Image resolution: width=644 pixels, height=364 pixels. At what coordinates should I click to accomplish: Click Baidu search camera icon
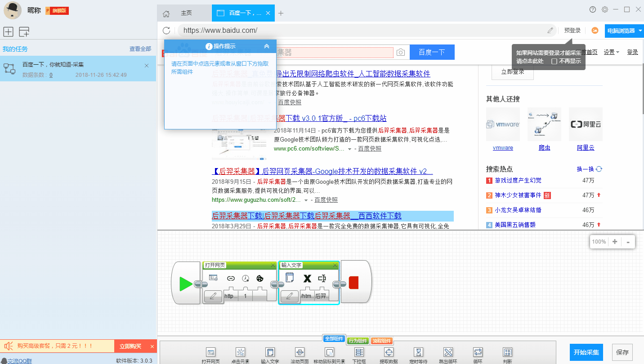pyautogui.click(x=400, y=53)
